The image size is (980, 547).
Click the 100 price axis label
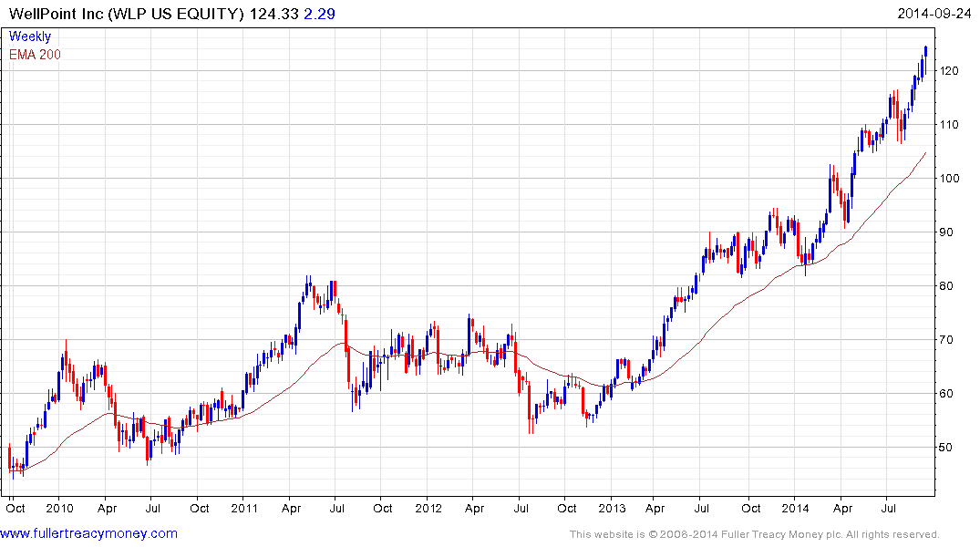click(x=949, y=178)
